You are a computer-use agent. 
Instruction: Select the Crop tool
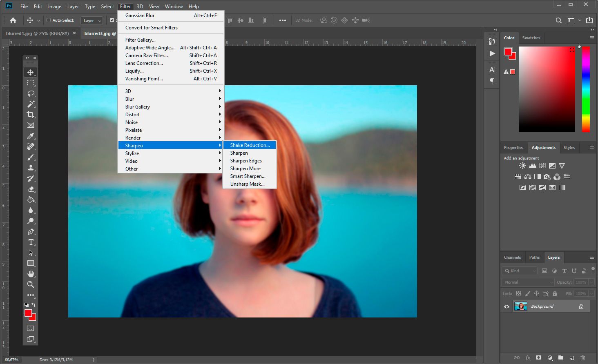[30, 115]
